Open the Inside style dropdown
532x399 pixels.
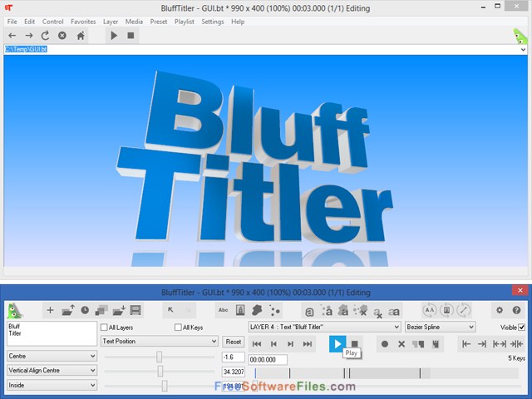(x=52, y=385)
